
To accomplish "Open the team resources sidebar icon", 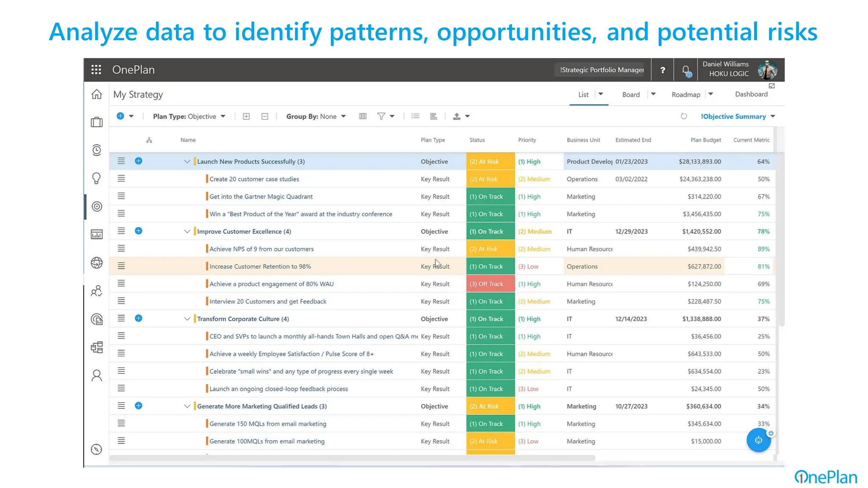I will [x=97, y=291].
